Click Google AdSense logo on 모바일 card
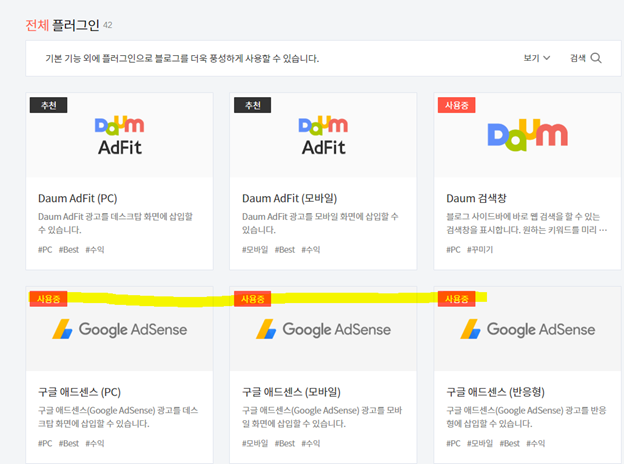 323,329
